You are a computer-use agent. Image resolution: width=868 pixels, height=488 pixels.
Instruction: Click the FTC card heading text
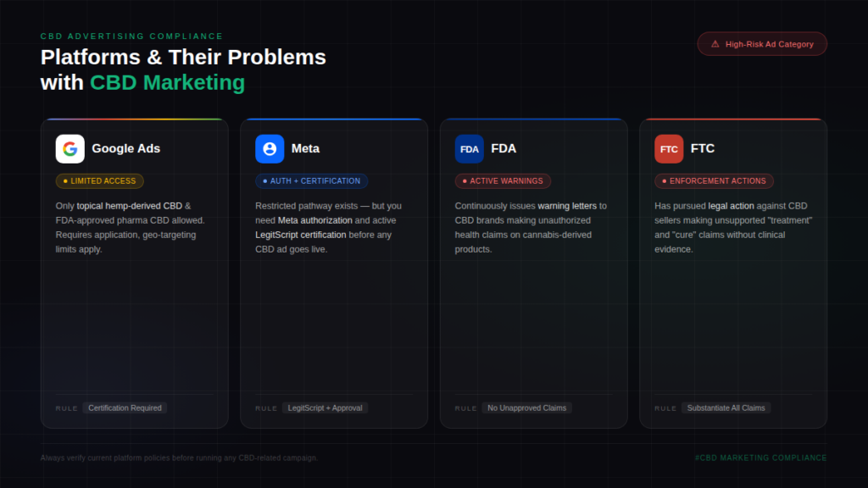pos(703,149)
